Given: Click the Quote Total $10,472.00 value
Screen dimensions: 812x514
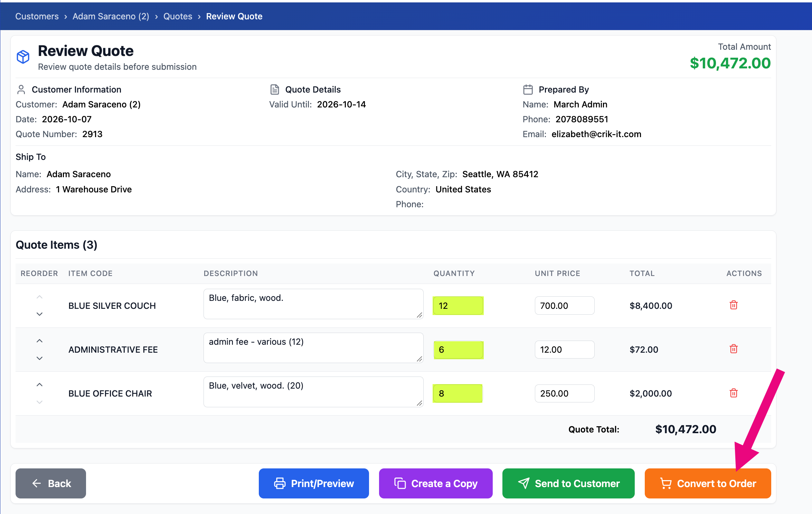Looking at the screenshot, I should coord(686,429).
